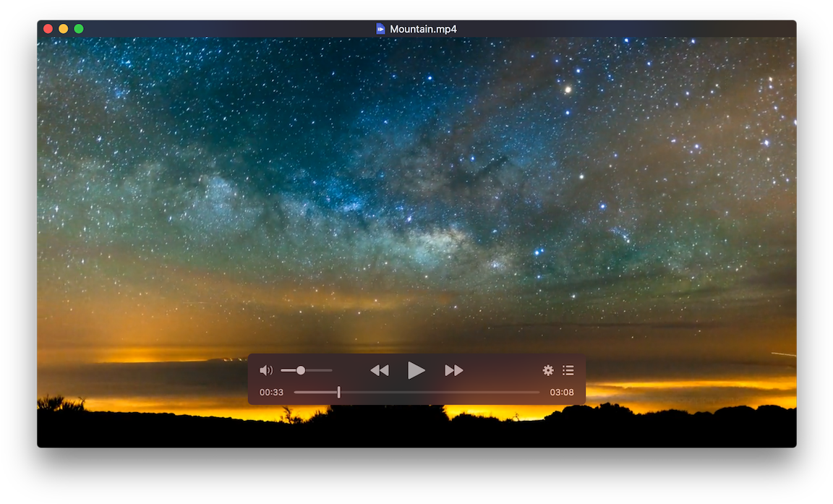This screenshot has height=504, width=833.
Task: Open settings using the gear icon
Action: (x=547, y=370)
